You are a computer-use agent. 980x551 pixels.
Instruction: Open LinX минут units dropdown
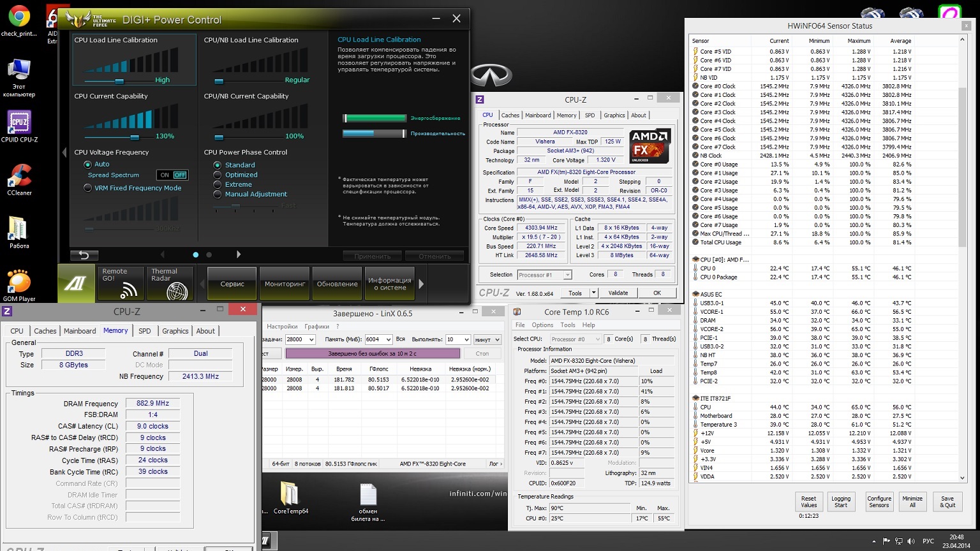point(488,339)
